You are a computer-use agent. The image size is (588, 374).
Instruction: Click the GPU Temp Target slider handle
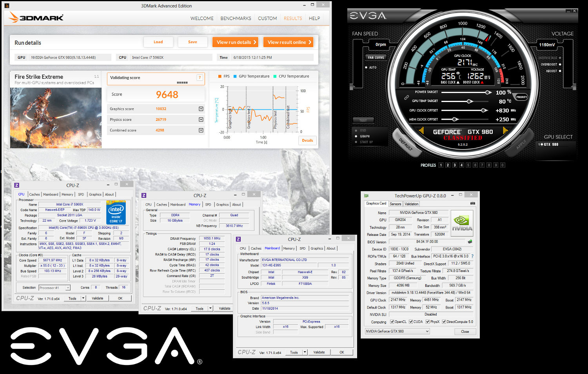tap(469, 101)
